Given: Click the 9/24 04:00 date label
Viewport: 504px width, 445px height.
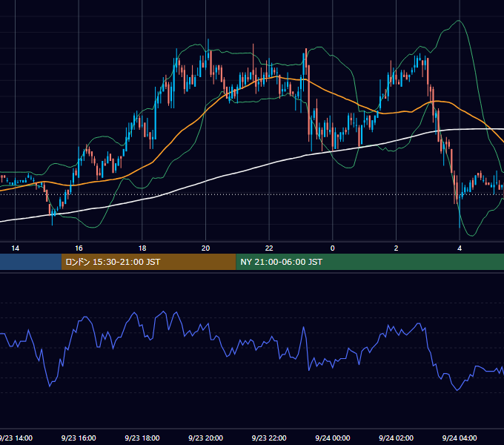Looking at the screenshot, I should pos(460,438).
